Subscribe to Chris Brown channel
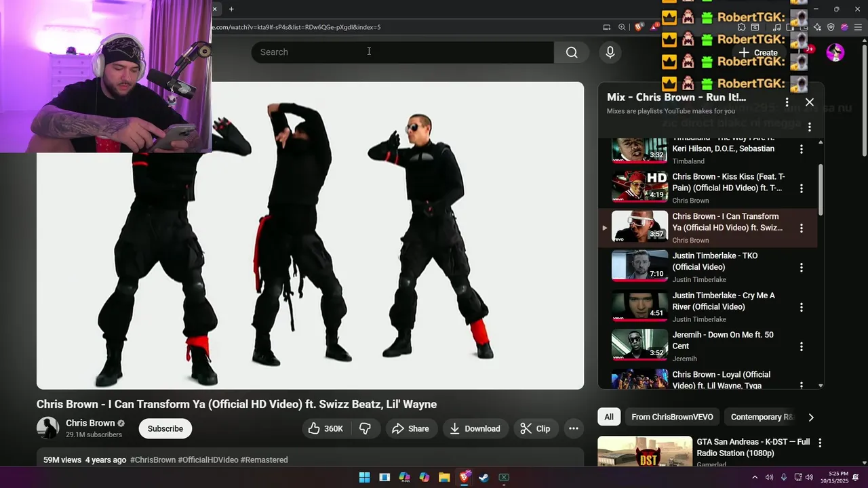This screenshot has height=488, width=868. tap(165, 428)
